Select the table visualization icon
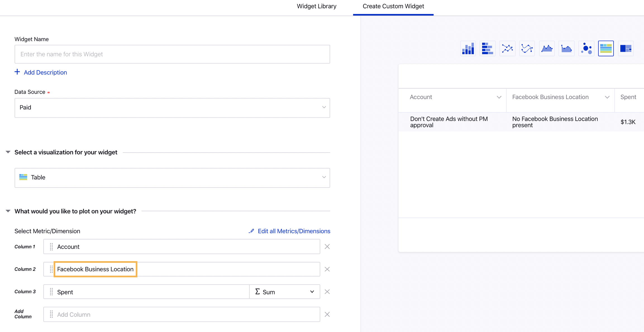This screenshot has height=332, width=644. [606, 49]
